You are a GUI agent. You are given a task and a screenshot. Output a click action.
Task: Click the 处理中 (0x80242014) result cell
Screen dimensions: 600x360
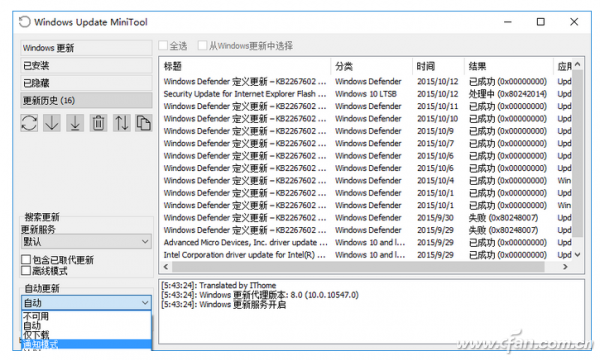pyautogui.click(x=508, y=94)
